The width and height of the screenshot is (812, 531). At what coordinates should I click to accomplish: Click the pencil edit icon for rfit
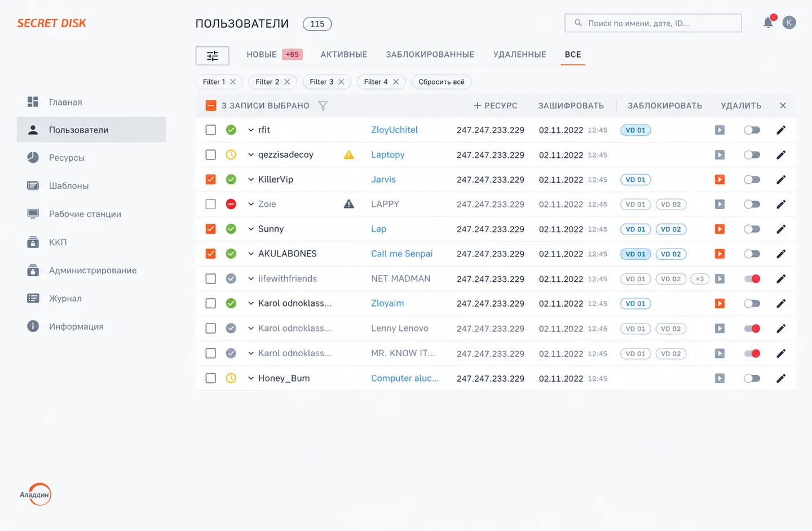coord(781,130)
